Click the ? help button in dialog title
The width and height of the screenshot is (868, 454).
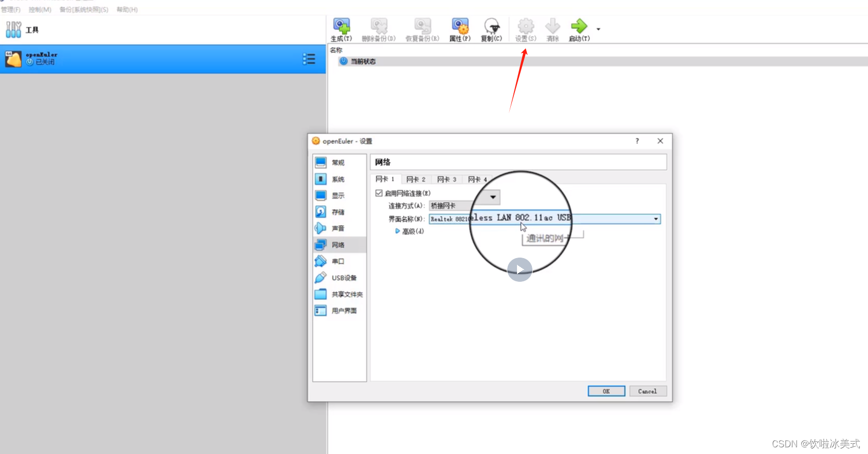637,141
